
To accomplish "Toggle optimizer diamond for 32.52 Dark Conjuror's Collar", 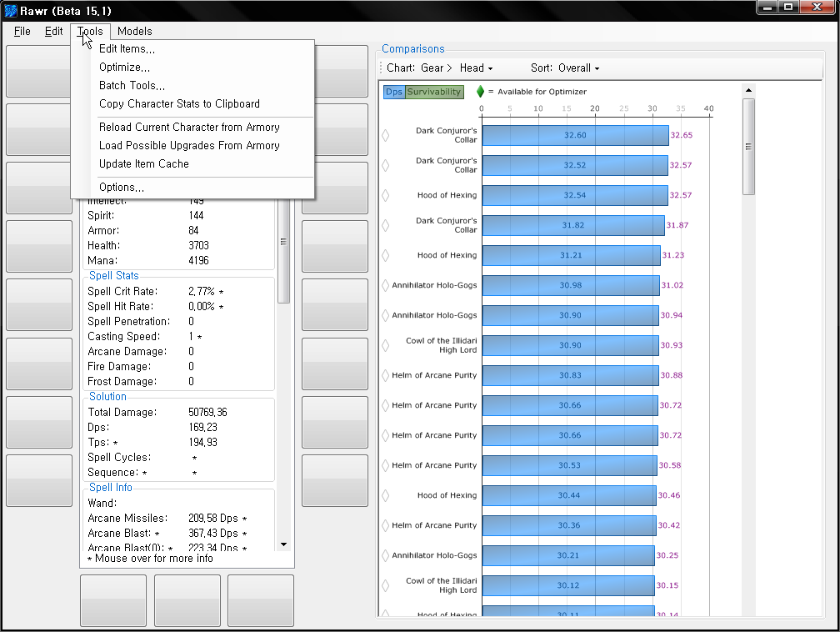I will (385, 165).
